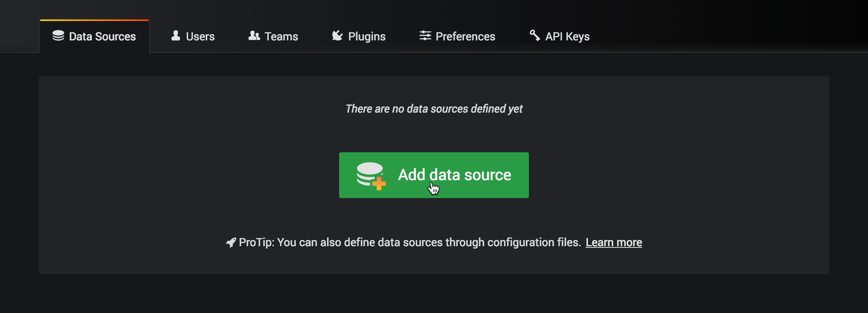868x313 pixels.
Task: Open the Teams tab
Action: 281,37
